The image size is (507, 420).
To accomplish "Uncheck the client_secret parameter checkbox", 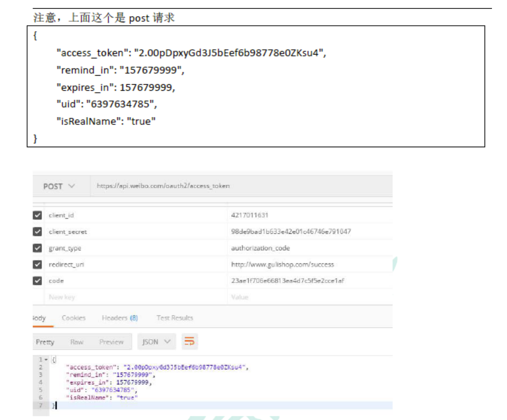I will pos(37,231).
